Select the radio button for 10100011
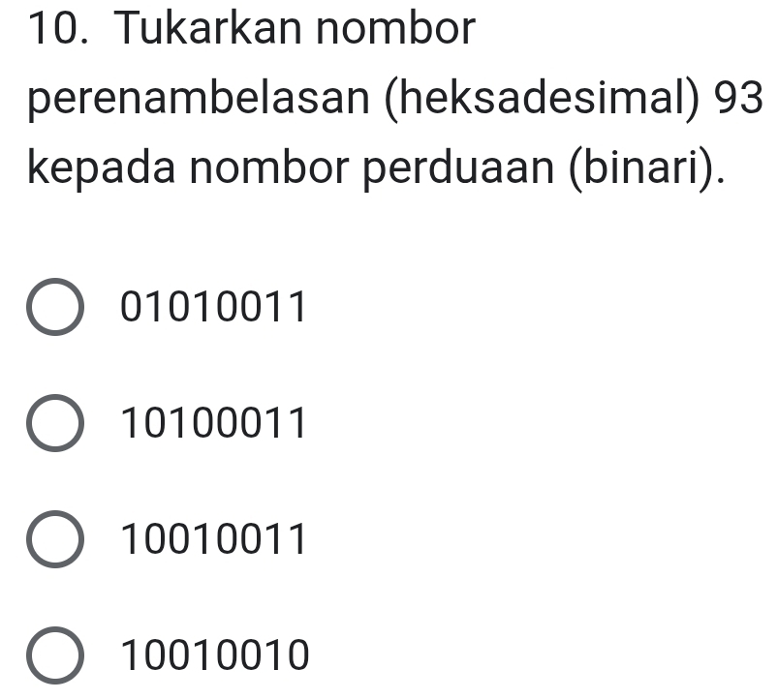 (x=55, y=423)
